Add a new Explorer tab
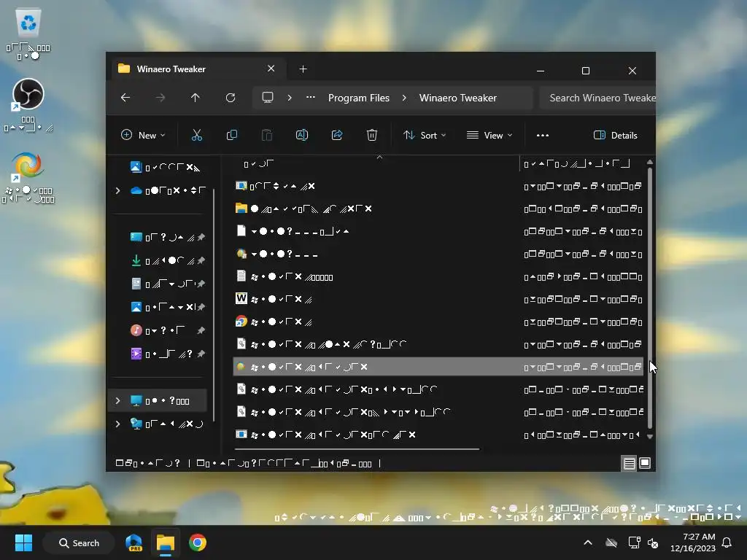The width and height of the screenshot is (747, 560). (303, 69)
